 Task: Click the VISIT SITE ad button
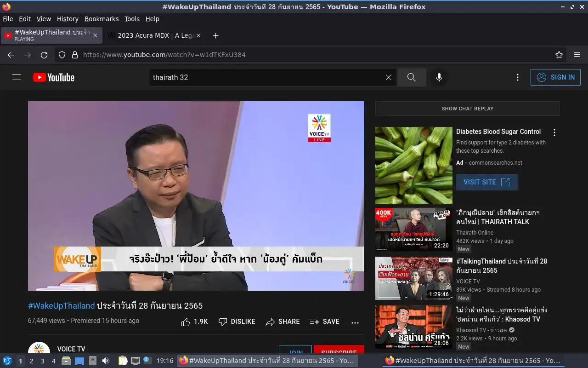[487, 182]
